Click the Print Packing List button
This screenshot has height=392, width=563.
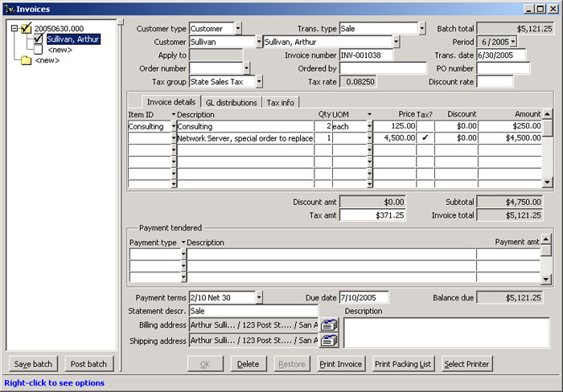coord(403,364)
